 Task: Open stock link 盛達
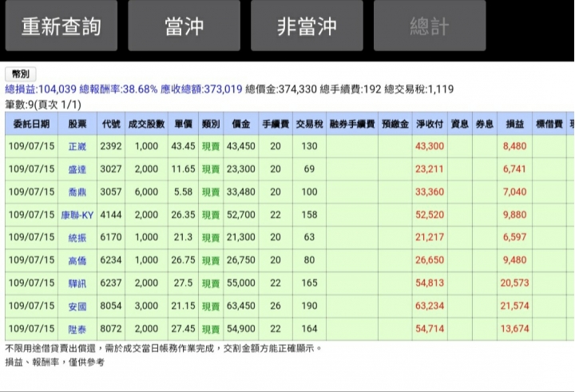point(77,169)
